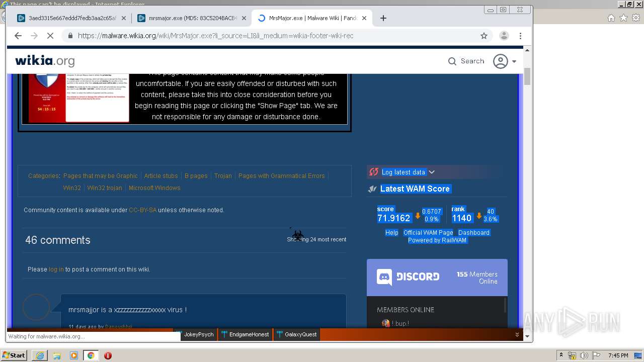Open a new tab with the plus button
The image size is (644, 362).
(x=383, y=18)
